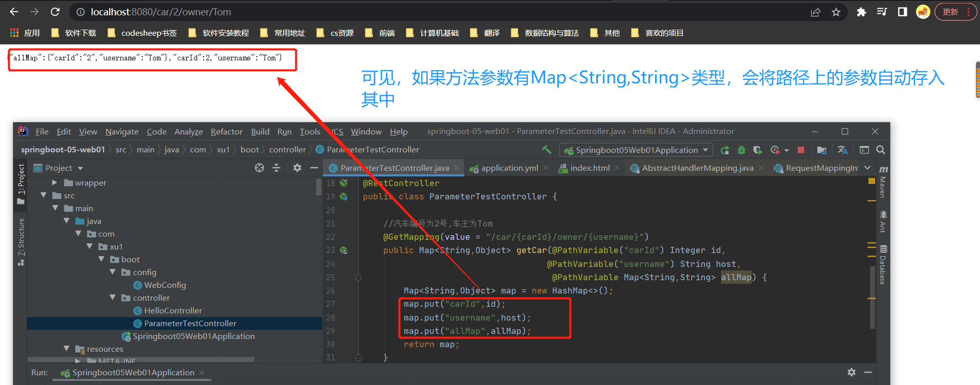This screenshot has height=385, width=980.
Task: Open the 应用 apps shortcut
Action: click(x=25, y=33)
